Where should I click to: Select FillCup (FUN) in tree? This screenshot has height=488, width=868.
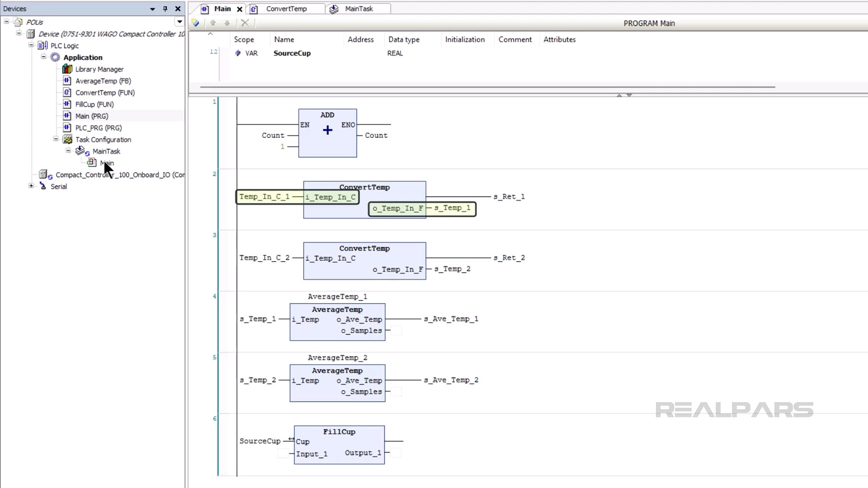(x=94, y=104)
